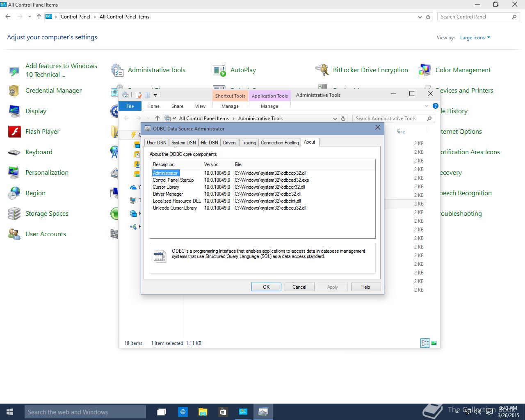Open Manage tab under Shortcut Tools
525x420 pixels.
coord(230,106)
